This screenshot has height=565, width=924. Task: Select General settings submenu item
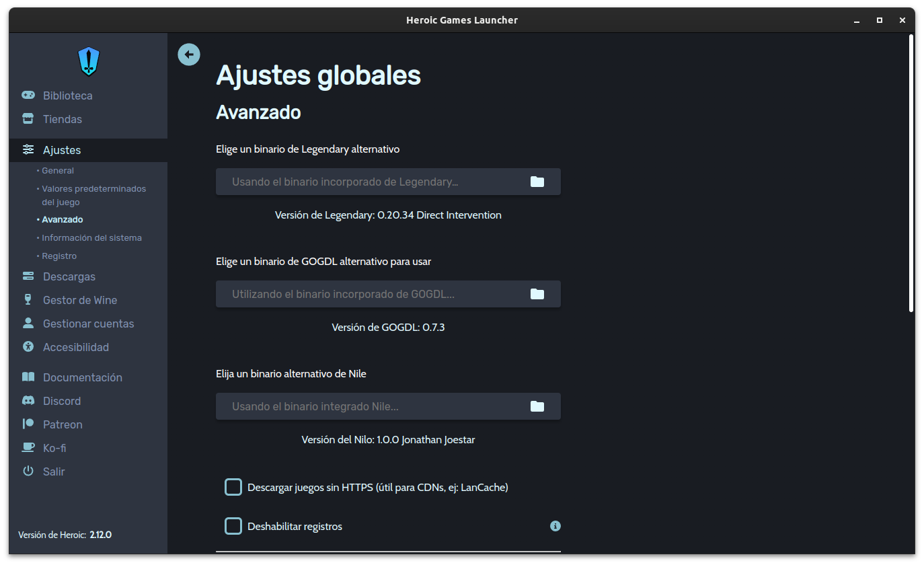(58, 171)
